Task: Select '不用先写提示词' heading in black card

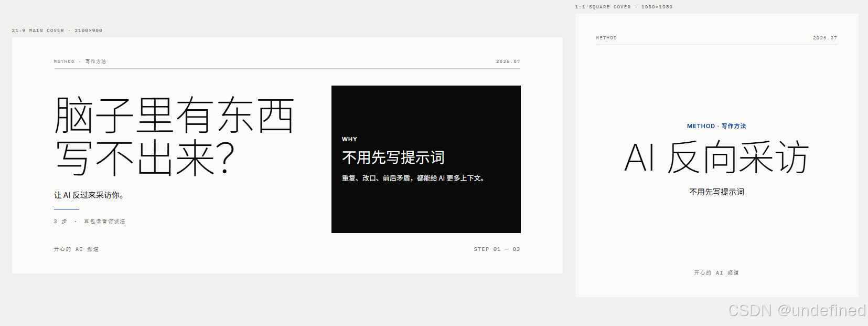Action: (x=393, y=157)
